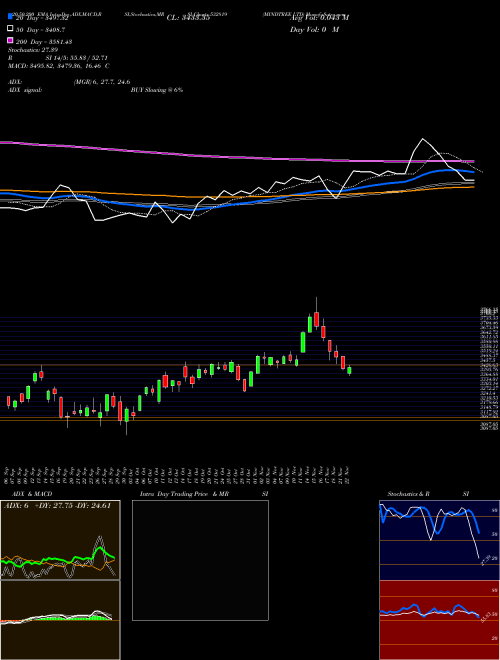Open the MACD histogram chart panel
This screenshot has width=500, height=660.
pyautogui.click(x=60, y=620)
